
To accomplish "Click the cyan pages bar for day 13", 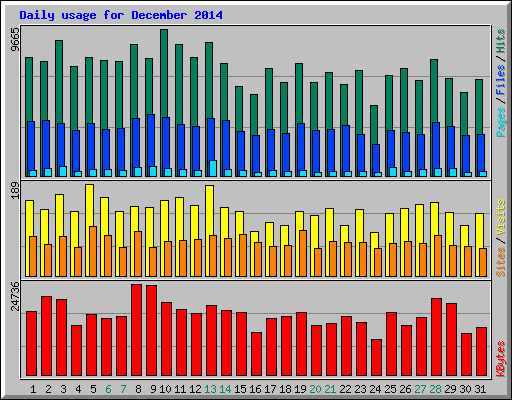I will pos(213,168).
